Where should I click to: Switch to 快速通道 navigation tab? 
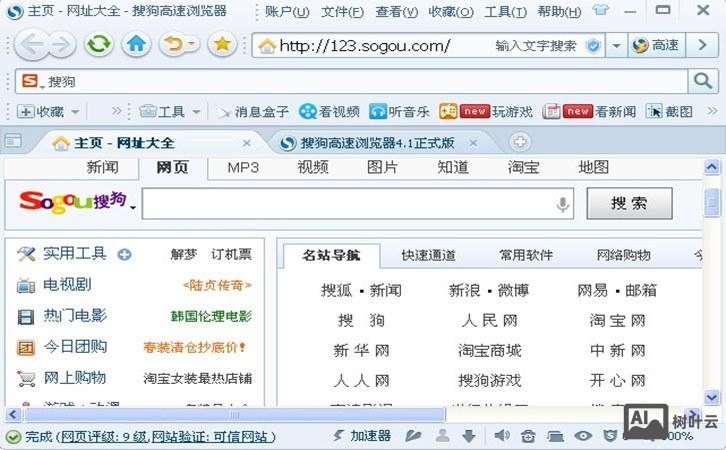pos(428,255)
